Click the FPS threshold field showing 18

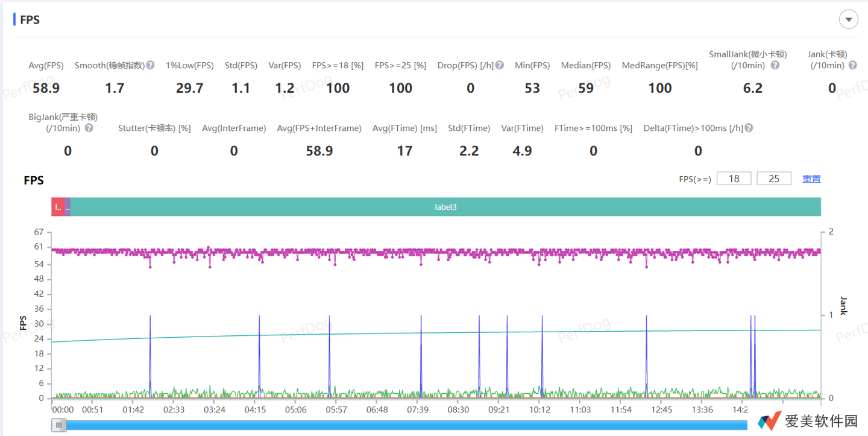coord(734,179)
